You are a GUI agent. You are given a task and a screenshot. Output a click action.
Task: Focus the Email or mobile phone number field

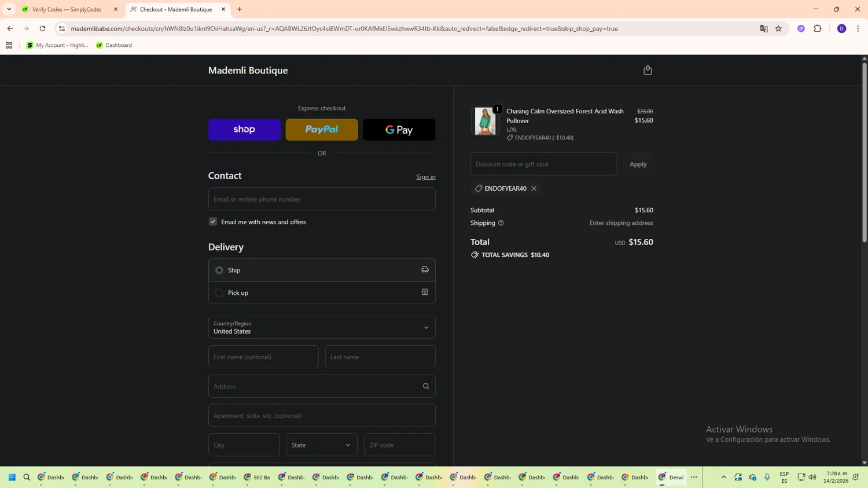[322, 199]
